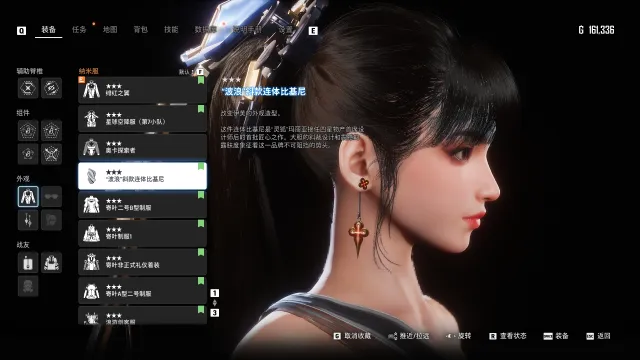The image size is (640, 360).
Task: Toggle favorite bookmark on 星降空降服 row
Action: [201, 109]
